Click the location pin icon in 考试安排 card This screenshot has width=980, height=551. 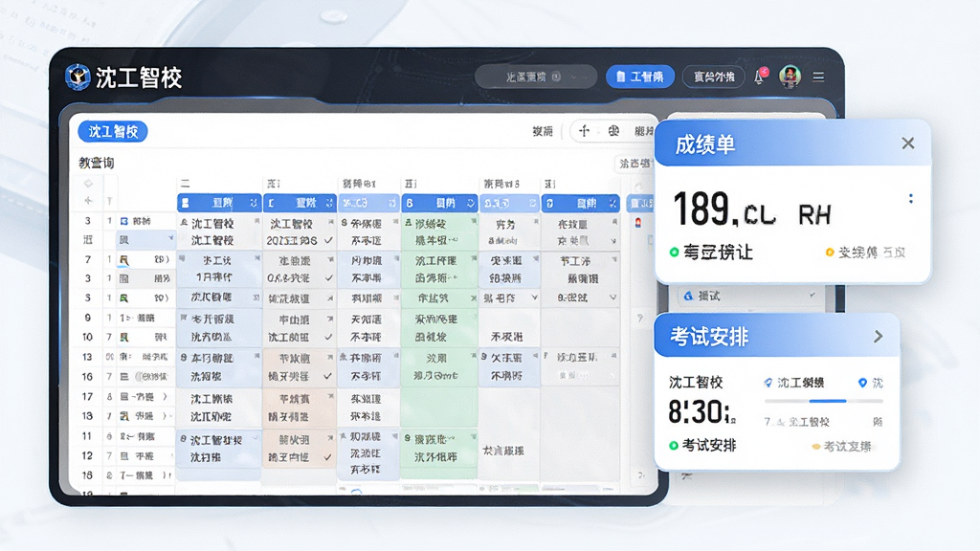coord(862,383)
